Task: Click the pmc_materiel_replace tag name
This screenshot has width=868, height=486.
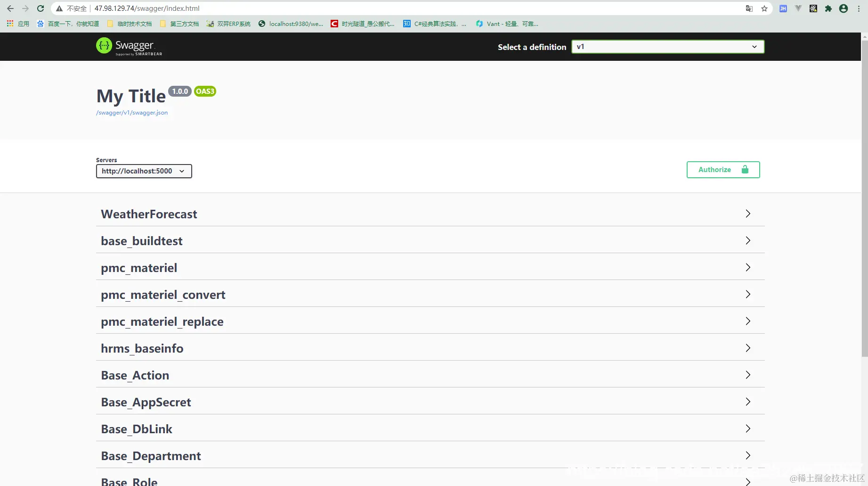Action: coord(162,321)
